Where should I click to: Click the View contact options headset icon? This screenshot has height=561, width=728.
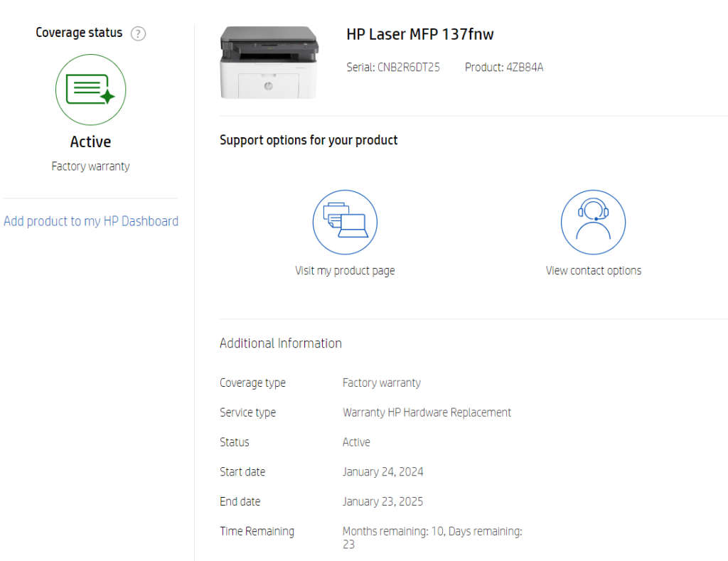(593, 221)
